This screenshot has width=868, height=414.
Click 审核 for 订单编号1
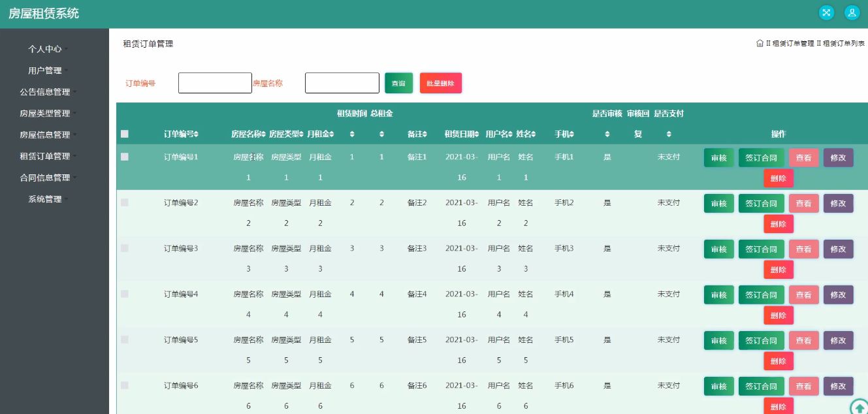pos(719,157)
